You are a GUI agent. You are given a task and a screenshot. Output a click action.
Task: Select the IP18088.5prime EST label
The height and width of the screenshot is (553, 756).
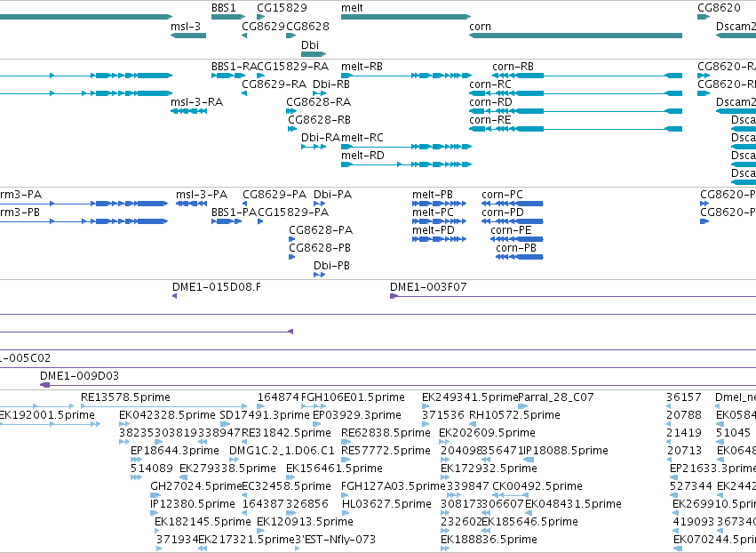coord(566,451)
